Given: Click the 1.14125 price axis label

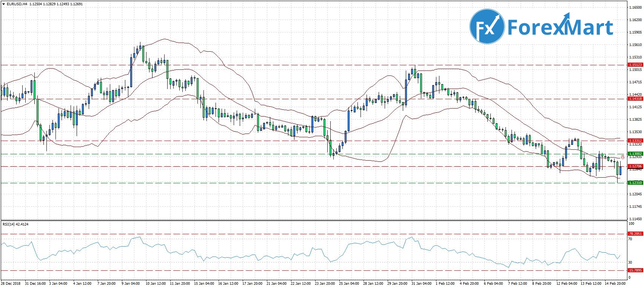Looking at the screenshot, I should coord(636,107).
